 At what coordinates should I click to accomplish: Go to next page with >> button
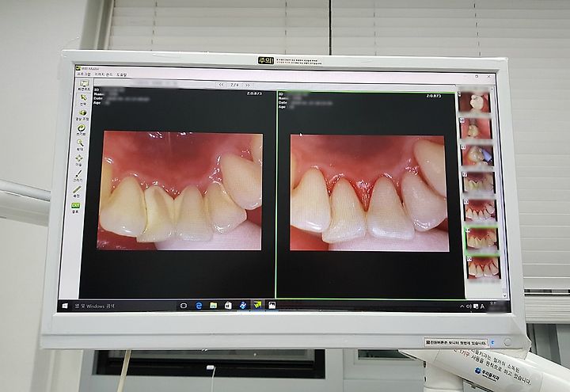(x=248, y=85)
